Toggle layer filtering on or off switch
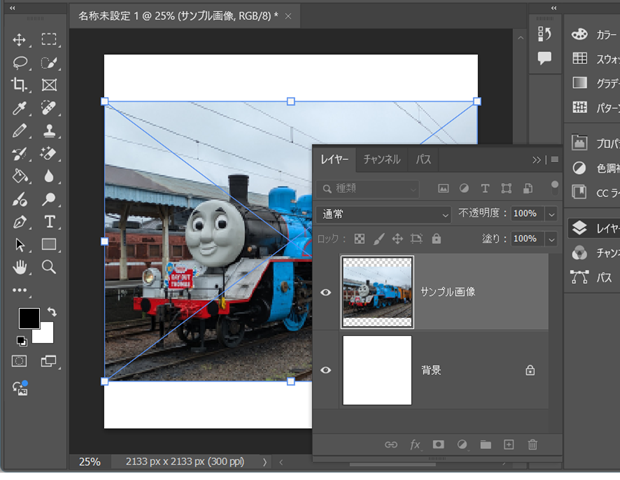620x480 pixels. click(x=555, y=188)
